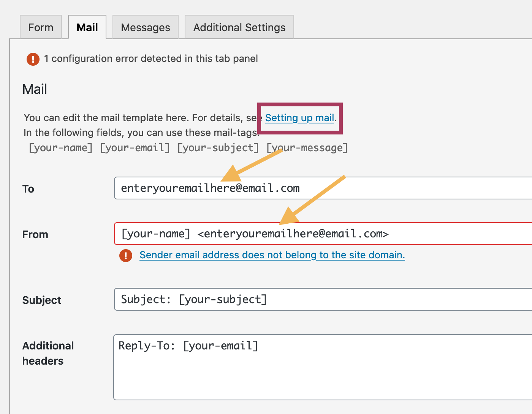
Task: Click the Additional headers label
Action: pyautogui.click(x=48, y=353)
